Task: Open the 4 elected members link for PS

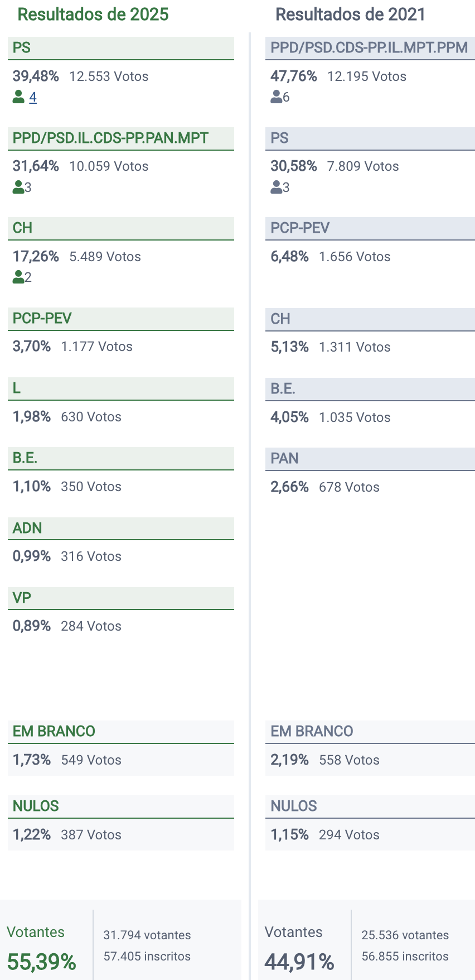Action: click(x=33, y=97)
